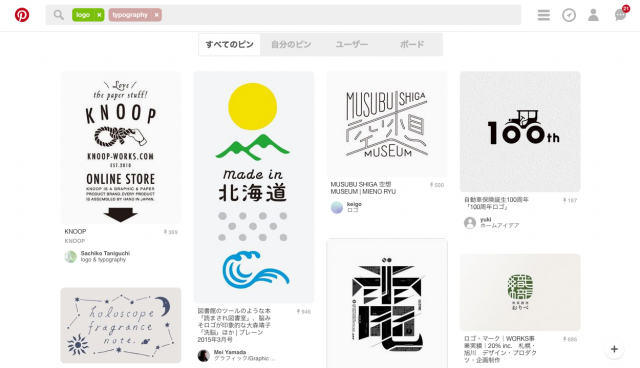
Task: Click repin count 500 on MUSUBU pin
Action: point(437,185)
